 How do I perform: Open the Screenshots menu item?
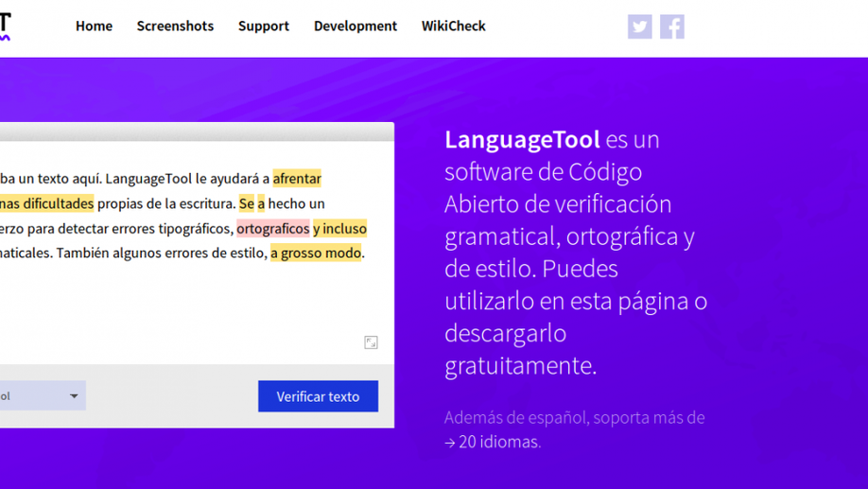click(175, 26)
